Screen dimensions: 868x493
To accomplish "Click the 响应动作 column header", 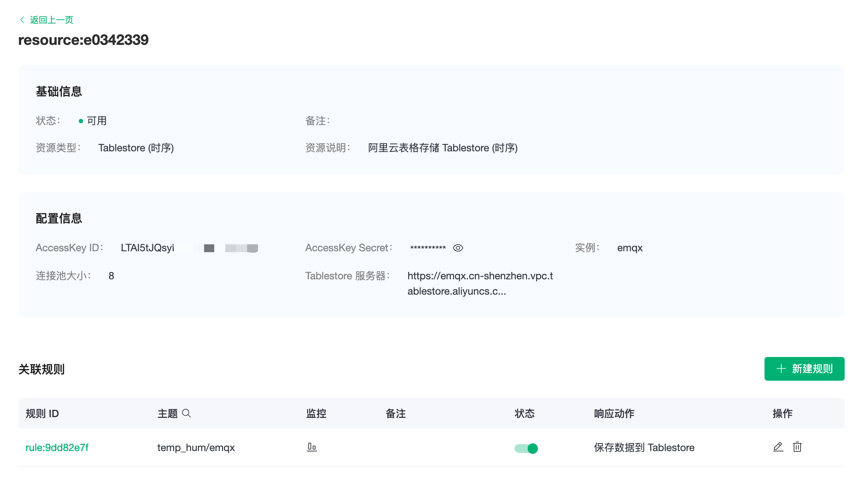I will [x=614, y=414].
